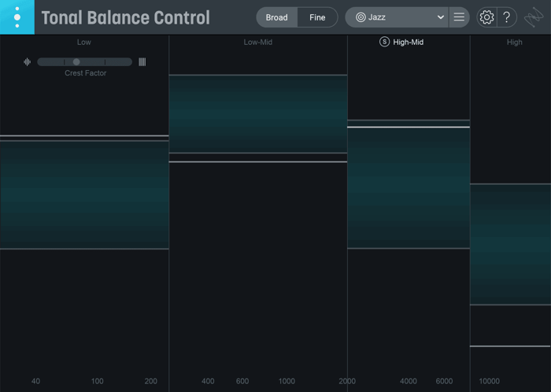Click the Low band teal target range

tap(84, 195)
